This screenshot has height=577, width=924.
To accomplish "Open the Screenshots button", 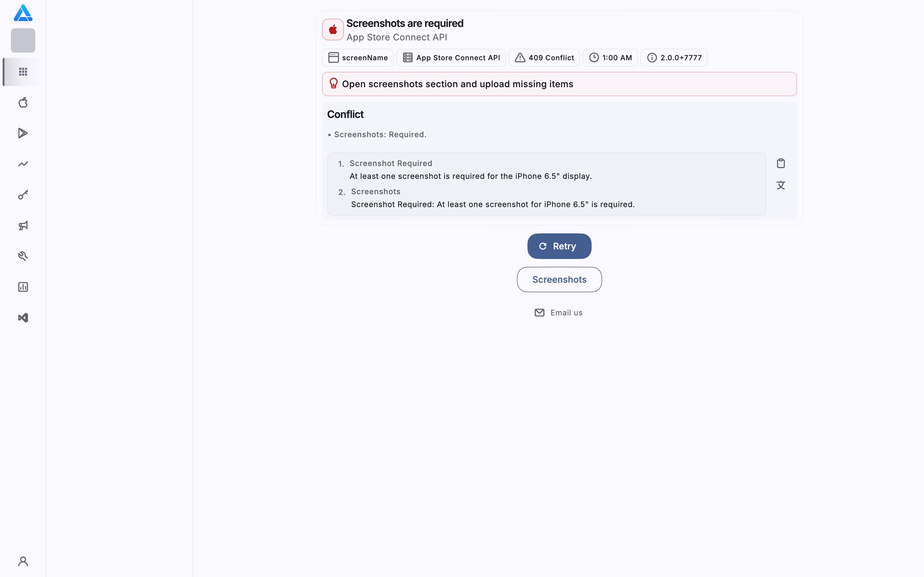I will point(559,279).
